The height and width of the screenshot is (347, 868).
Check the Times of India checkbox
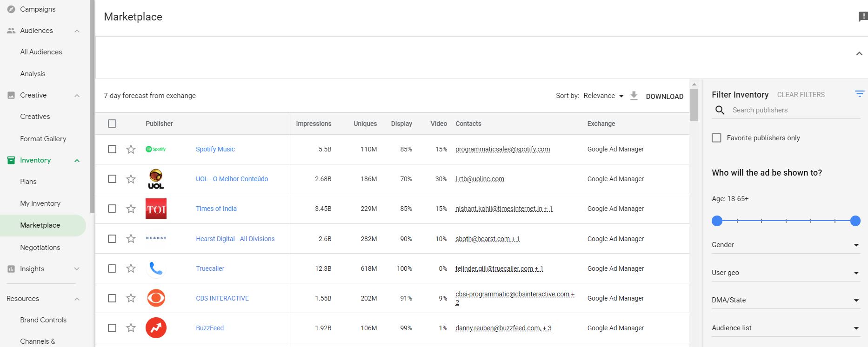[112, 209]
